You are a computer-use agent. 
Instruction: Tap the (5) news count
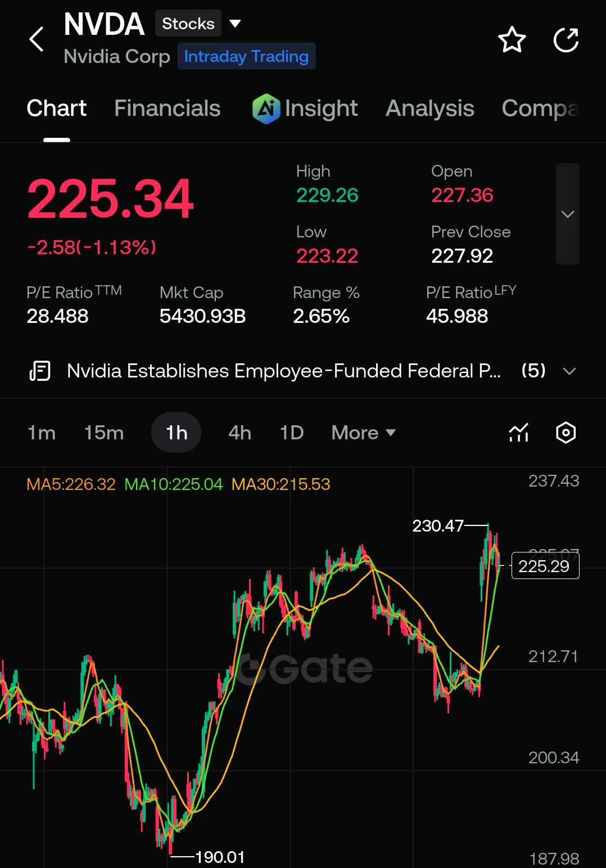point(533,371)
